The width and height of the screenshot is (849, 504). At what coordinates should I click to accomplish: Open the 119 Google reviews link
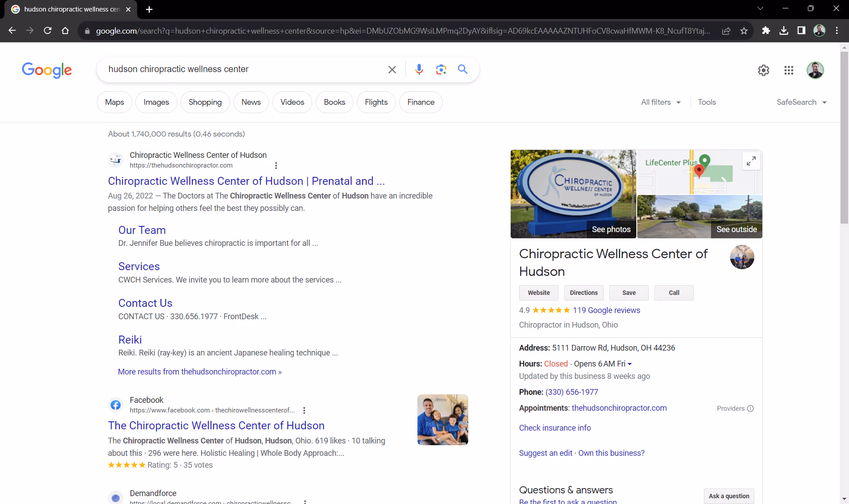(606, 310)
